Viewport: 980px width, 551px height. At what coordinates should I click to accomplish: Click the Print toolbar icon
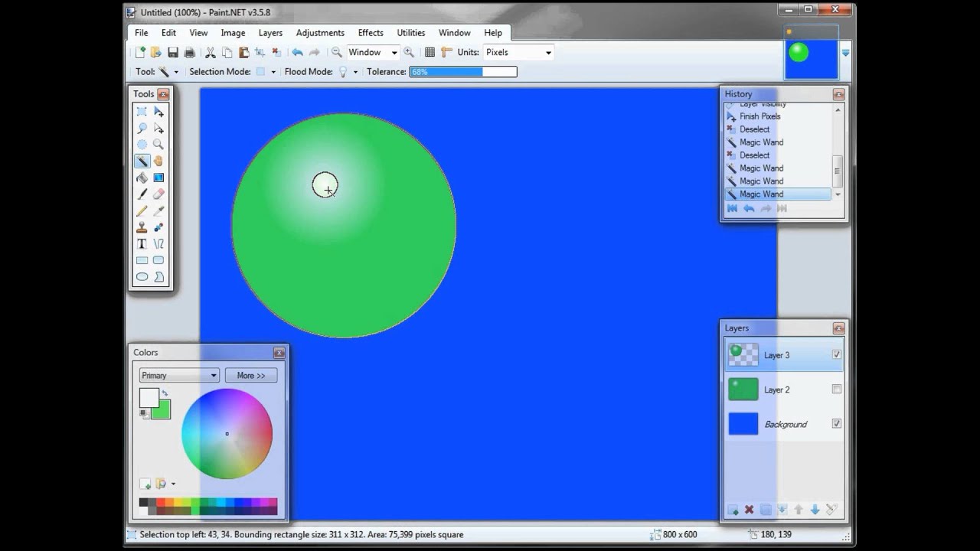(x=189, y=52)
